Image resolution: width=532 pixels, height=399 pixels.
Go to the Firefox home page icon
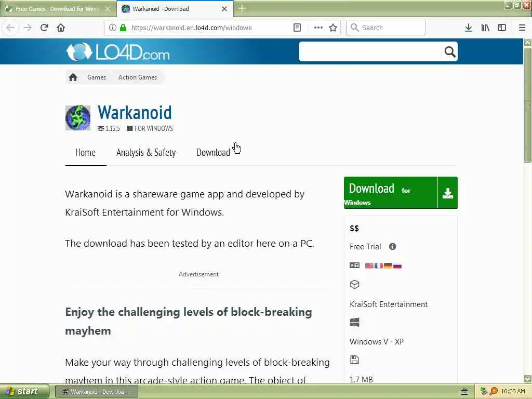tap(61, 28)
